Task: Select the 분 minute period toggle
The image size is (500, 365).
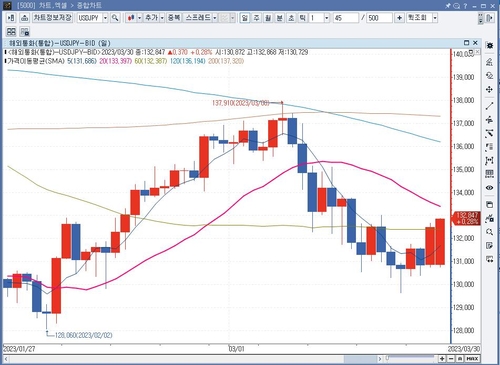Action: coord(280,18)
